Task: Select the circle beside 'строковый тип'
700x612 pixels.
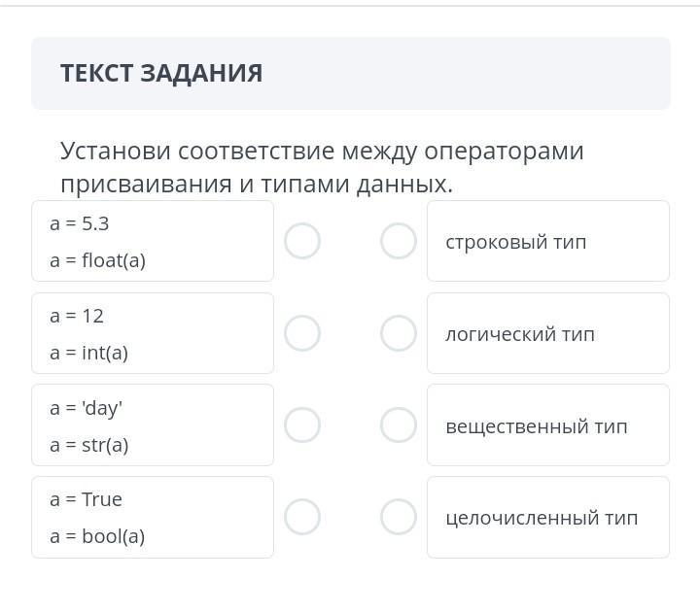Action: (x=399, y=241)
